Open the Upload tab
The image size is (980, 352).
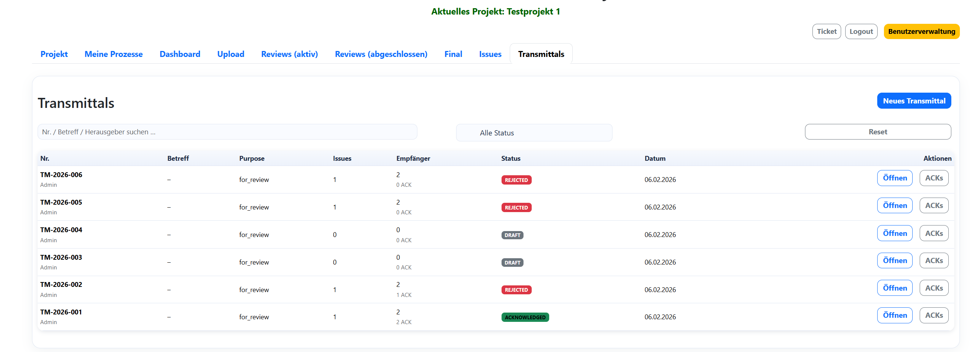pos(230,54)
